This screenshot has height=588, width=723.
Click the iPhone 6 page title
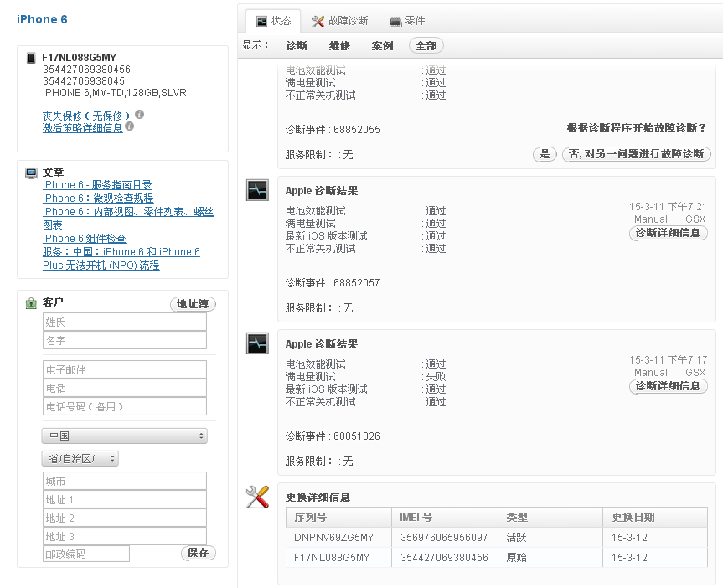(42, 19)
